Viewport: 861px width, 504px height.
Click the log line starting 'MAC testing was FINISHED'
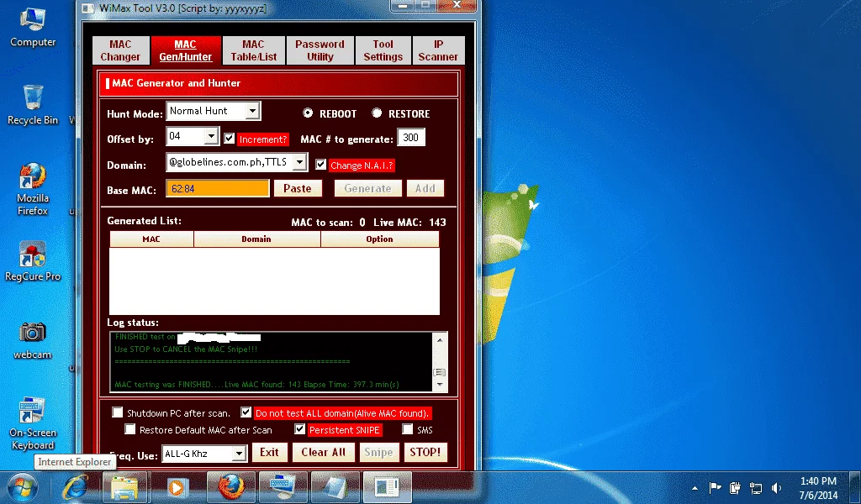[257, 385]
